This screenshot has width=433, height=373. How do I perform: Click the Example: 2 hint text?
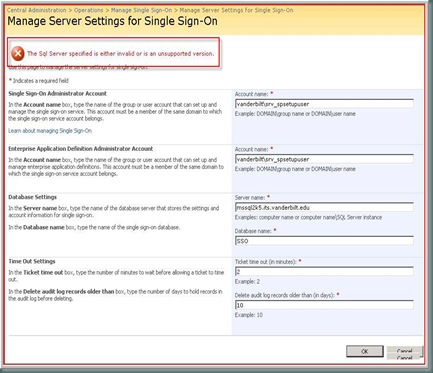click(247, 282)
